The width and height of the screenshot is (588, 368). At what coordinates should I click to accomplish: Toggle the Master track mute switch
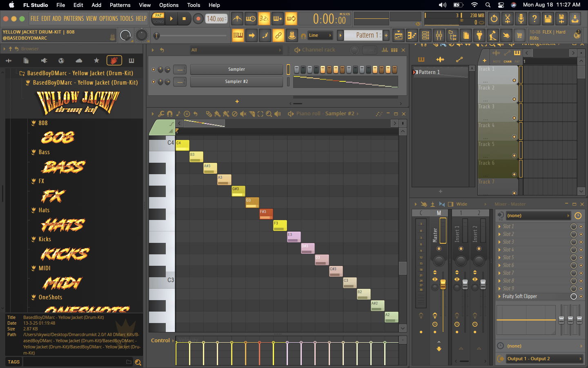[439, 249]
